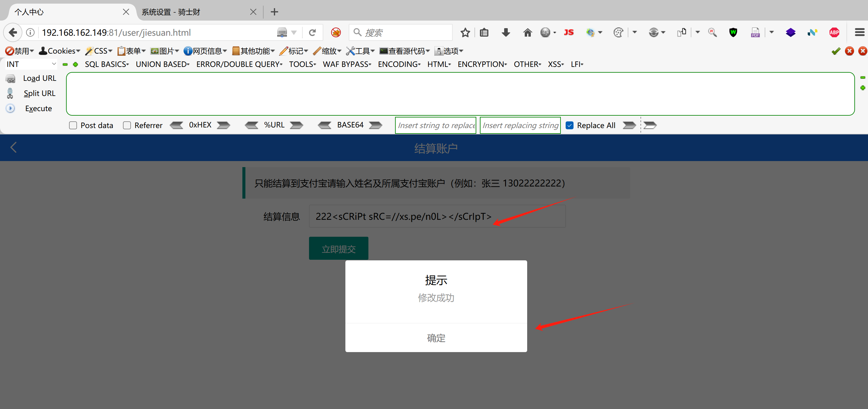Click HackBar Execute play icon
The image size is (868, 409).
click(10, 108)
